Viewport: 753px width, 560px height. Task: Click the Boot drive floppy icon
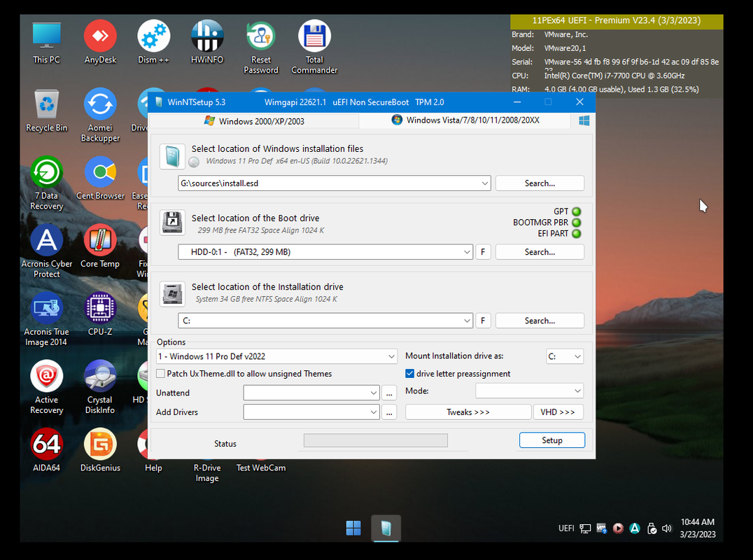[172, 223]
